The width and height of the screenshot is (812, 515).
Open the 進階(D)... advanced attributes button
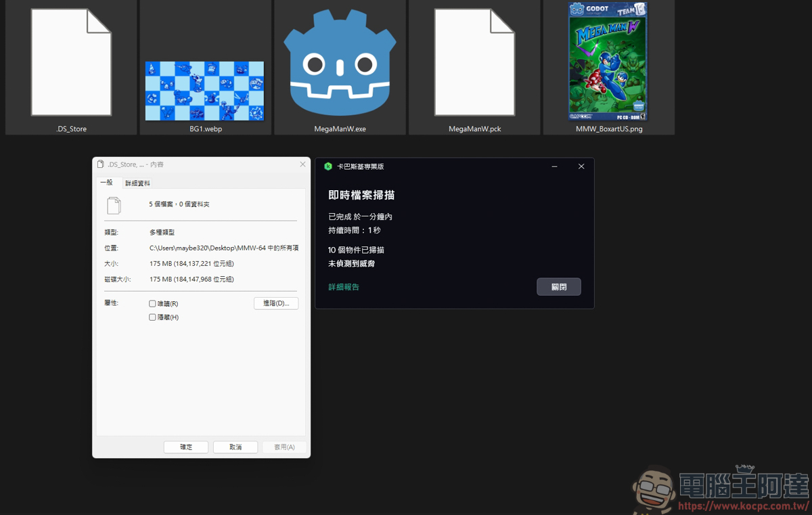pos(276,303)
